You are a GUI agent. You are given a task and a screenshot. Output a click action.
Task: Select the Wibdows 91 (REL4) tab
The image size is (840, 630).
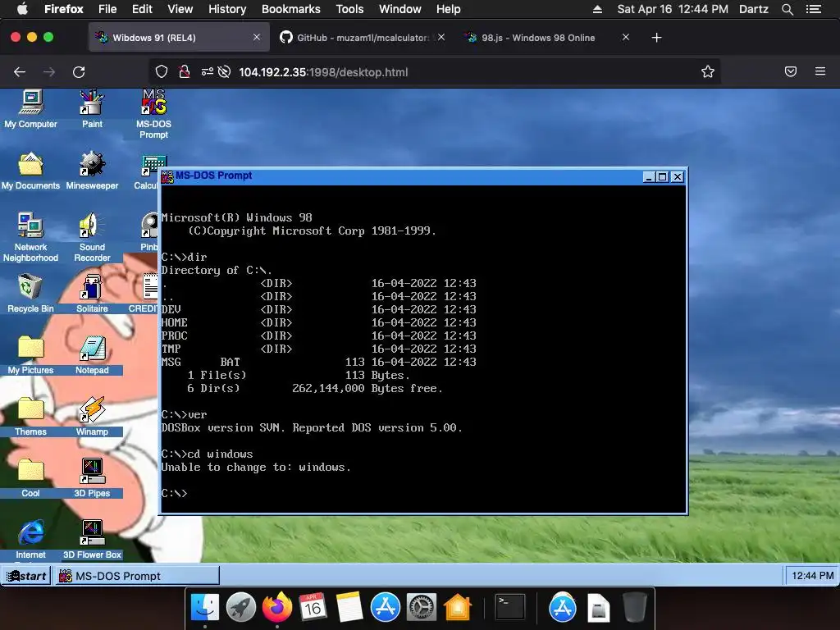coord(180,38)
